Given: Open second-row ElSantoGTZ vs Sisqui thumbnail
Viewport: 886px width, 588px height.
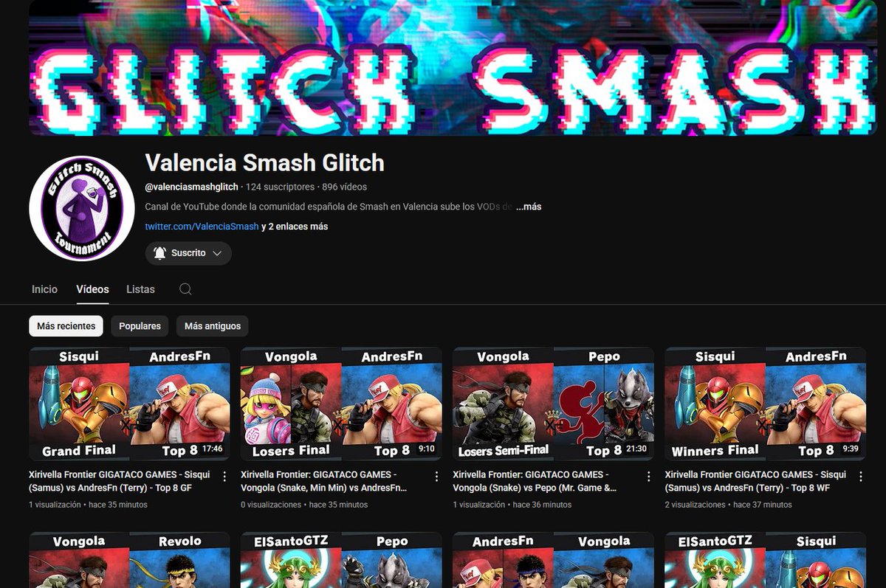Looking at the screenshot, I should (x=765, y=560).
